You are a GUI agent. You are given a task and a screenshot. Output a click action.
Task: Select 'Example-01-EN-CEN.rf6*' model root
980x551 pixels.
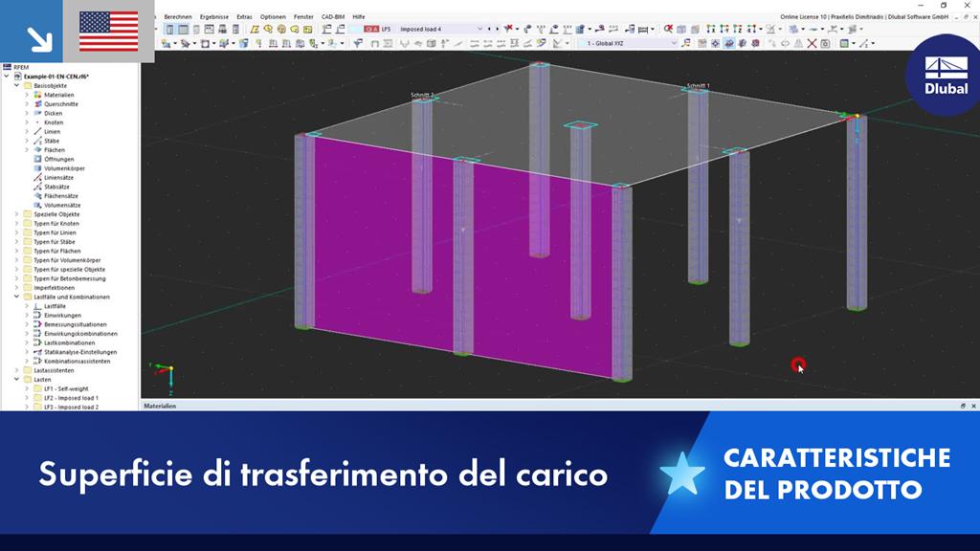pyautogui.click(x=56, y=77)
